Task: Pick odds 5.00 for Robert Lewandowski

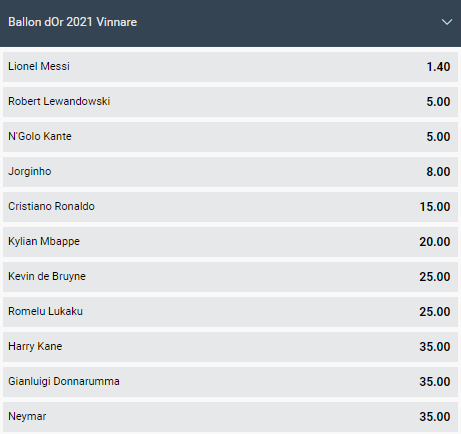Action: tap(438, 102)
